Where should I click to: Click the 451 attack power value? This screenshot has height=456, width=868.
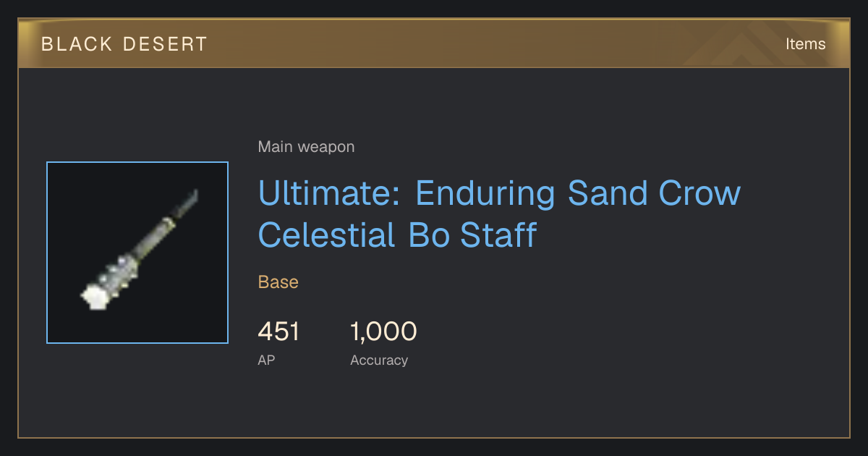[x=278, y=332]
